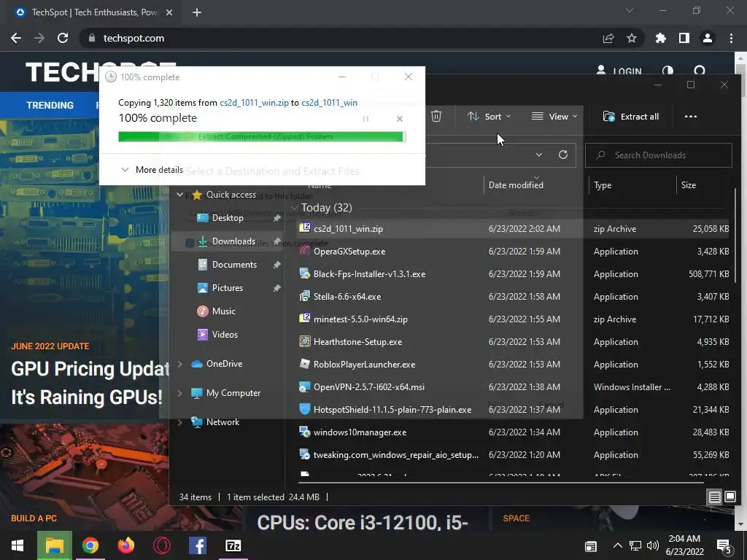Viewport: 747px width, 560px height.
Task: Open the cs2d_1011_win destination link
Action: (329, 102)
